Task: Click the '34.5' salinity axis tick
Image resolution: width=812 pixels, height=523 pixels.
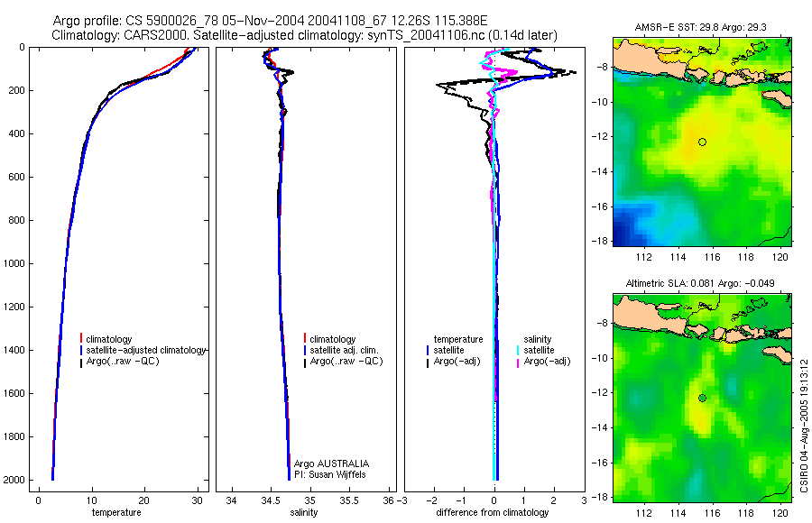Action: pyautogui.click(x=271, y=501)
